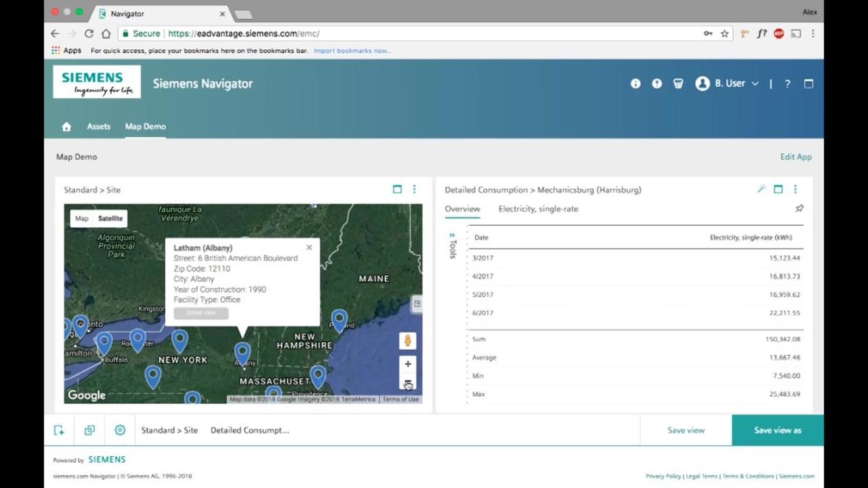This screenshot has height=488, width=868.
Task: Select the Buffalo map pin
Action: (104, 342)
